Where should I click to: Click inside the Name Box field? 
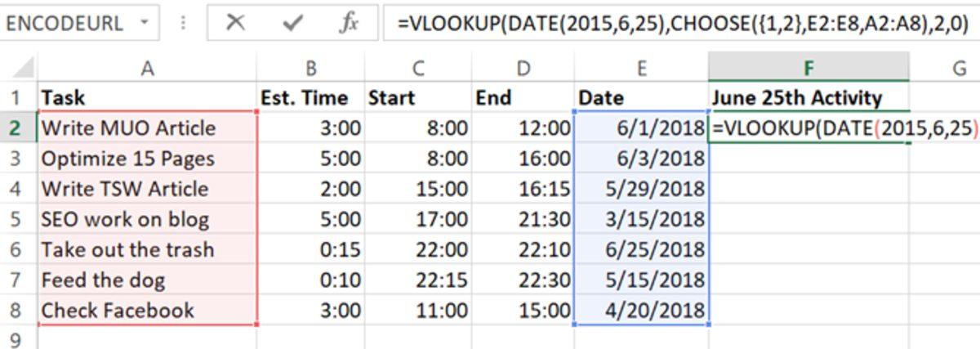click(65, 24)
